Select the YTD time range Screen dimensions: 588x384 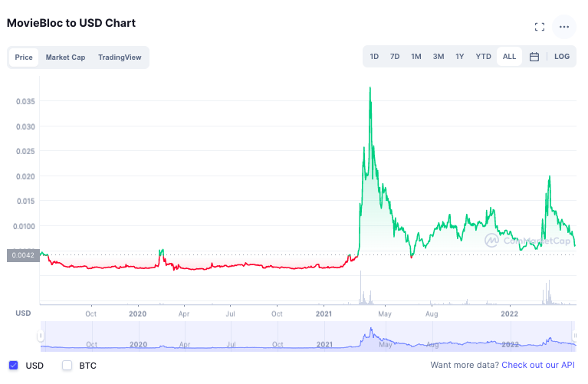483,57
